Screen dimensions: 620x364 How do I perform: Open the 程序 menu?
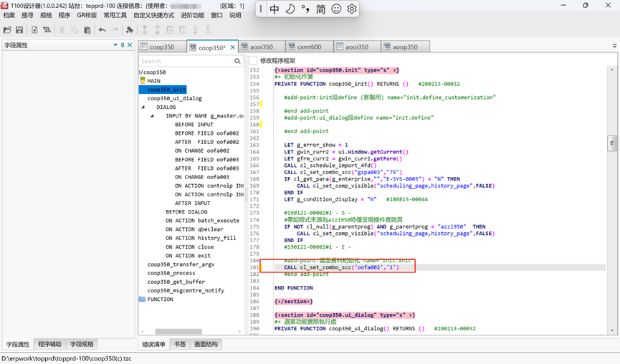(x=64, y=16)
